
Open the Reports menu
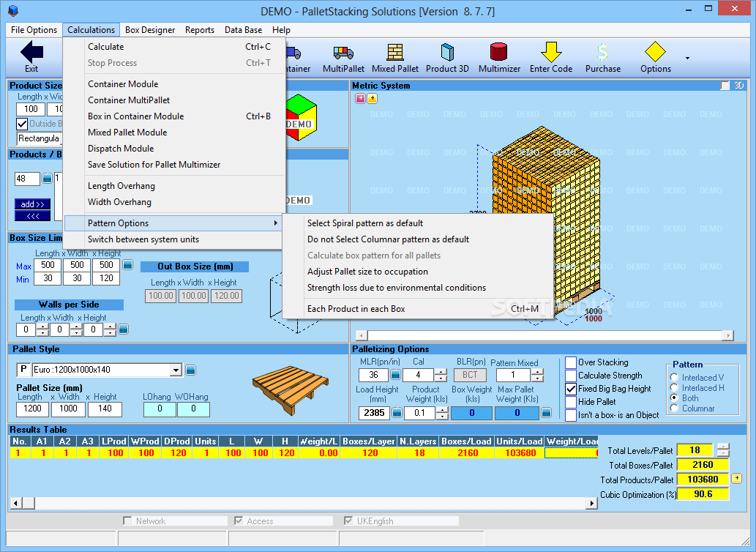pyautogui.click(x=200, y=30)
